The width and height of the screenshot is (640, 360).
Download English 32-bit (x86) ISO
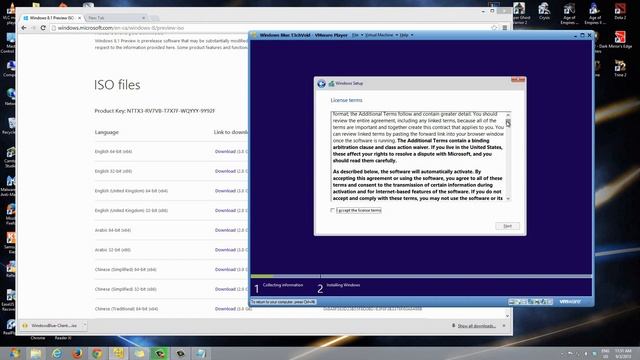(225, 171)
